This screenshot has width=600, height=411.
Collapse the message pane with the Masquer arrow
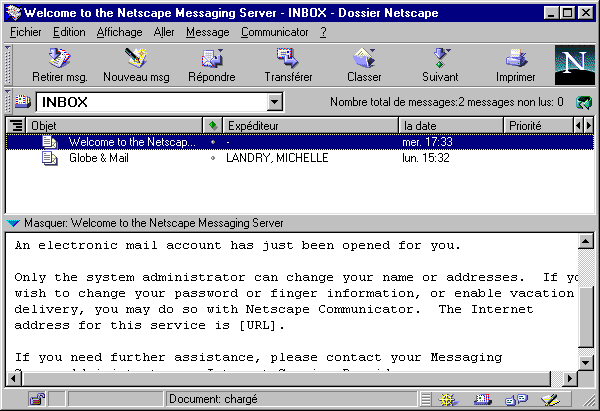(x=13, y=223)
